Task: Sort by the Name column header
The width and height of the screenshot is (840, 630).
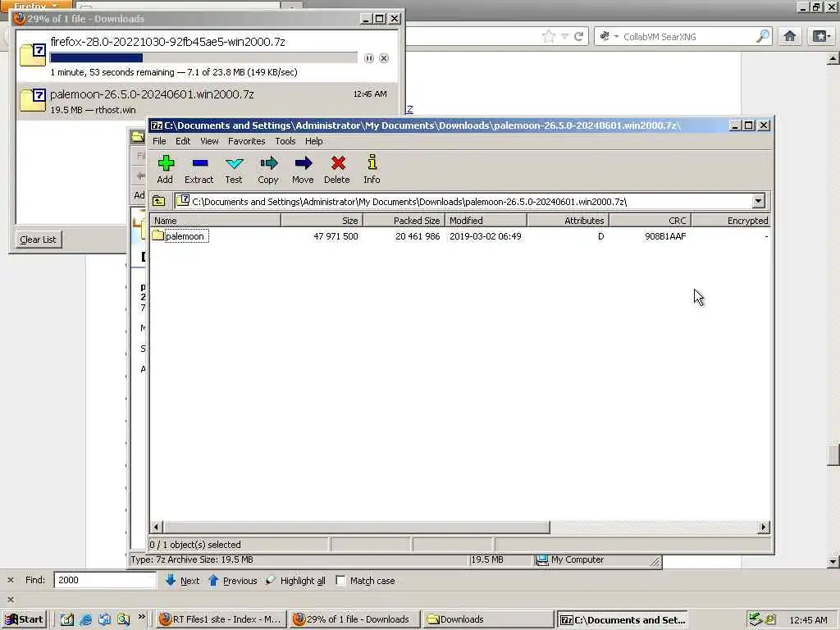Action: tap(216, 220)
